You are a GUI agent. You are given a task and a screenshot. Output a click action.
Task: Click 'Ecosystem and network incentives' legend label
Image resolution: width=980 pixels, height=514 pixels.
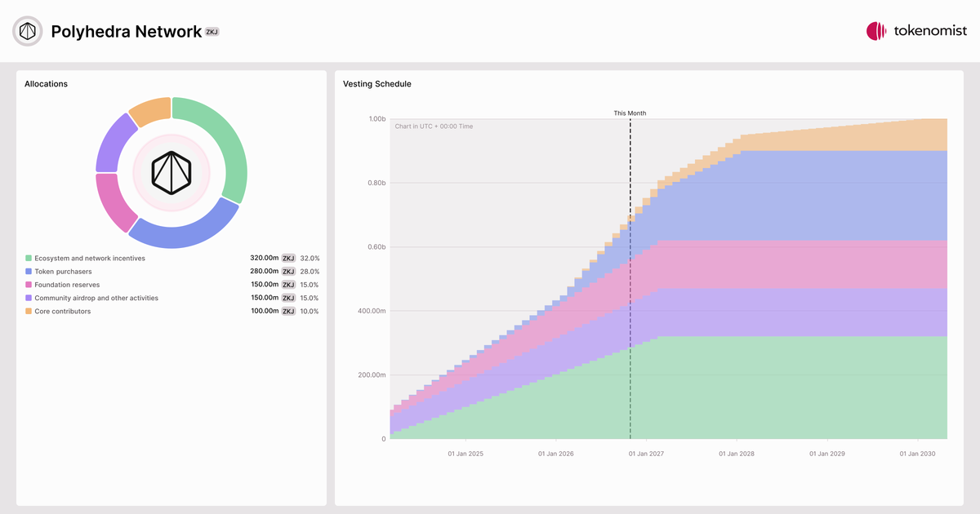pos(90,258)
